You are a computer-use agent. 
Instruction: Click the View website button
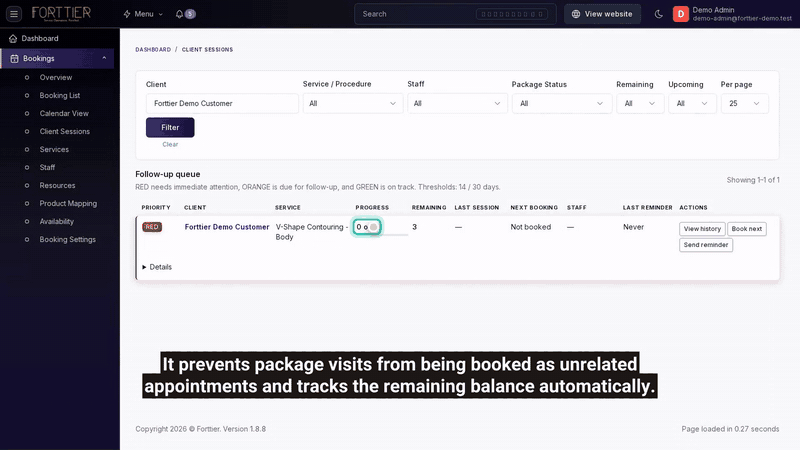coord(602,14)
